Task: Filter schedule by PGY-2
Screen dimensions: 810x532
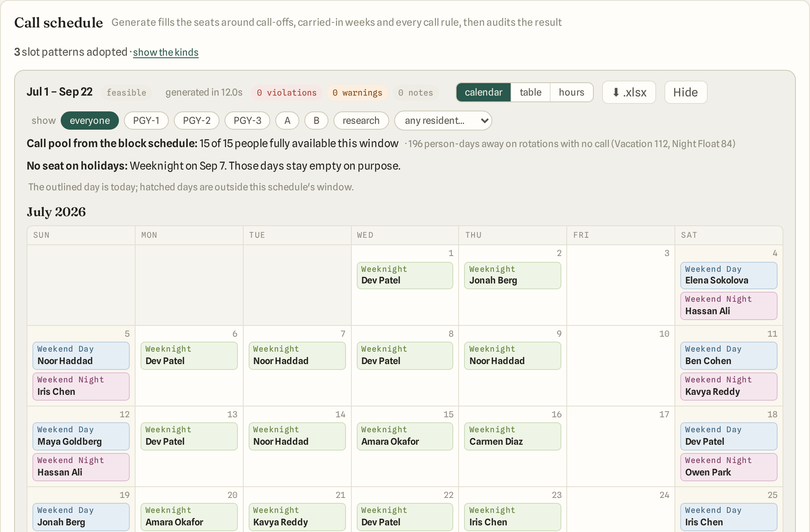Action: coord(197,121)
